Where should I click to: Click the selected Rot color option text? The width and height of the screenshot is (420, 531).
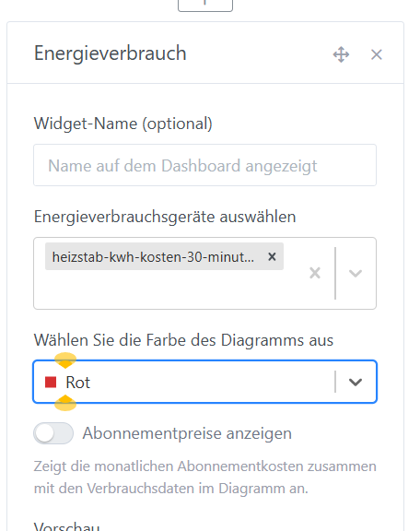[78, 383]
